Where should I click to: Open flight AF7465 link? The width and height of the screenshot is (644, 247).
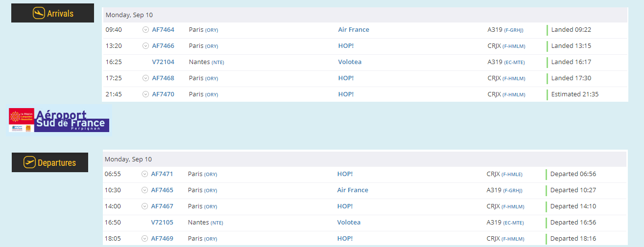pyautogui.click(x=162, y=190)
